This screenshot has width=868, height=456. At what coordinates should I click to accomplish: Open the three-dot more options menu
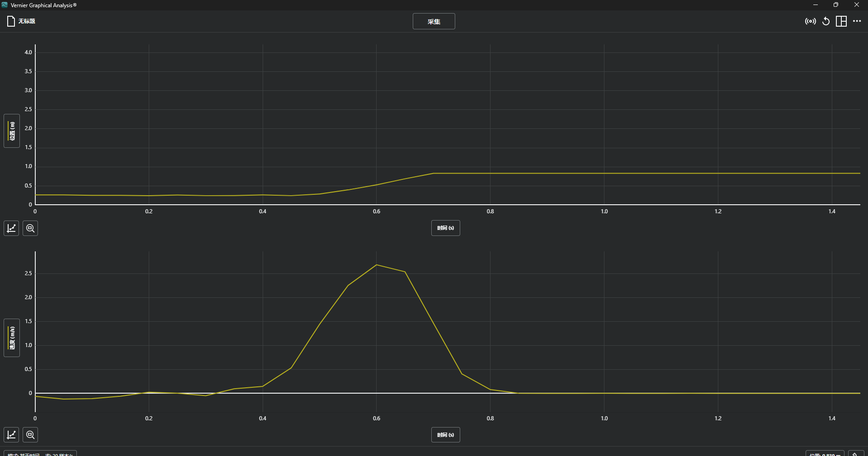coord(857,21)
